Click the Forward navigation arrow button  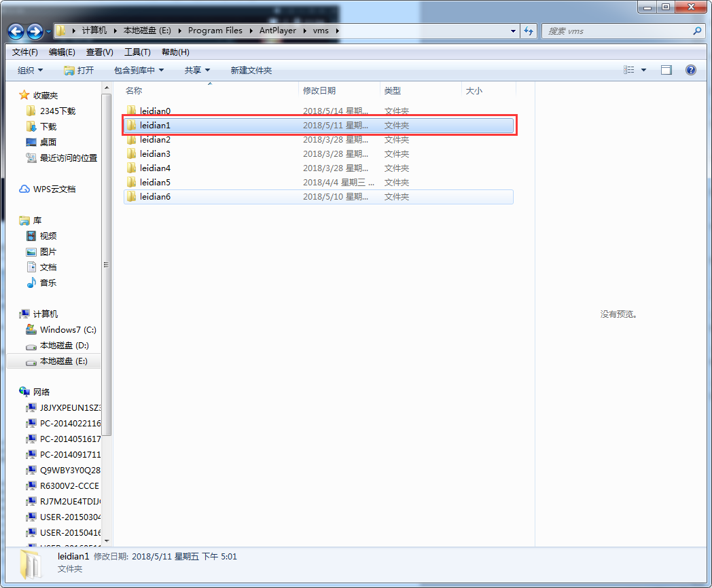point(35,31)
